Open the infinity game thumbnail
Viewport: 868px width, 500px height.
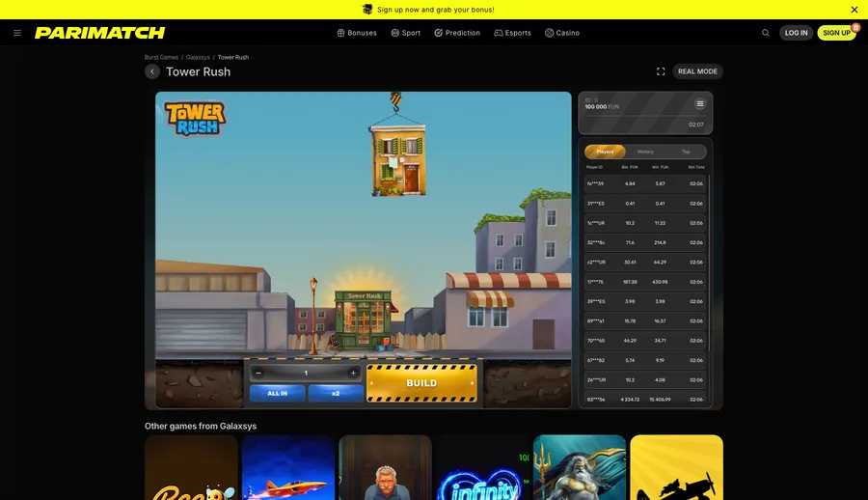[482, 467]
